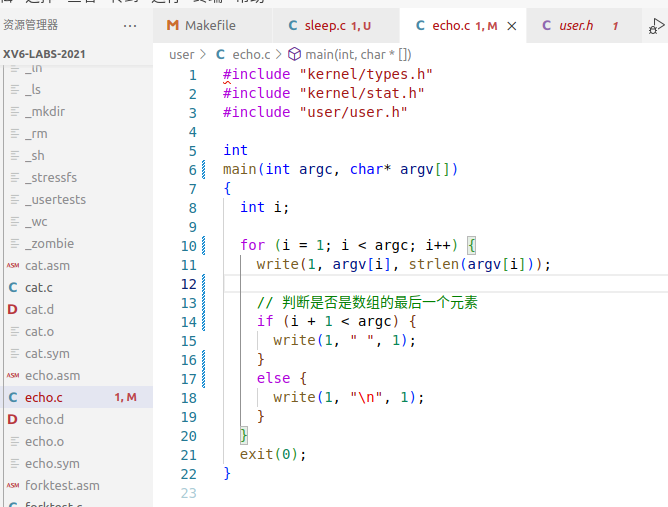Open main function symbol breadcrumb dropdown
Screen dimensions: 668x507
(x=349, y=55)
